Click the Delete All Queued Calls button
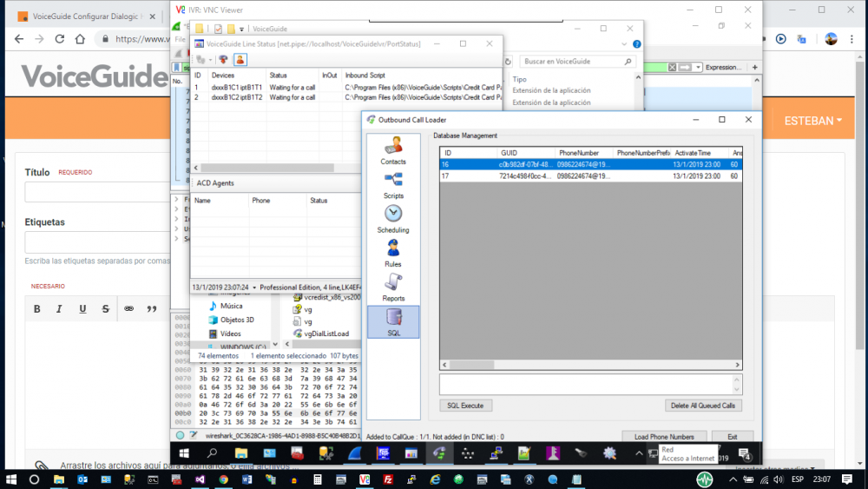The width and height of the screenshot is (868, 489). [702, 406]
